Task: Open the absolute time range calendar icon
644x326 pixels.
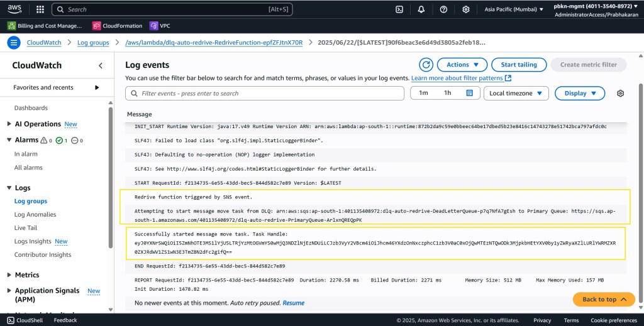Action: 469,93
